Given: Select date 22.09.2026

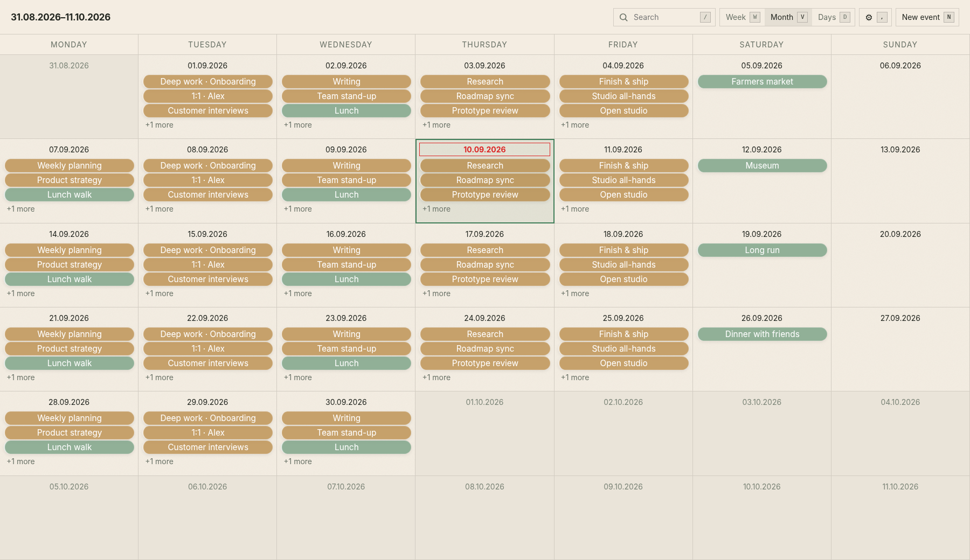Looking at the screenshot, I should click(x=207, y=318).
